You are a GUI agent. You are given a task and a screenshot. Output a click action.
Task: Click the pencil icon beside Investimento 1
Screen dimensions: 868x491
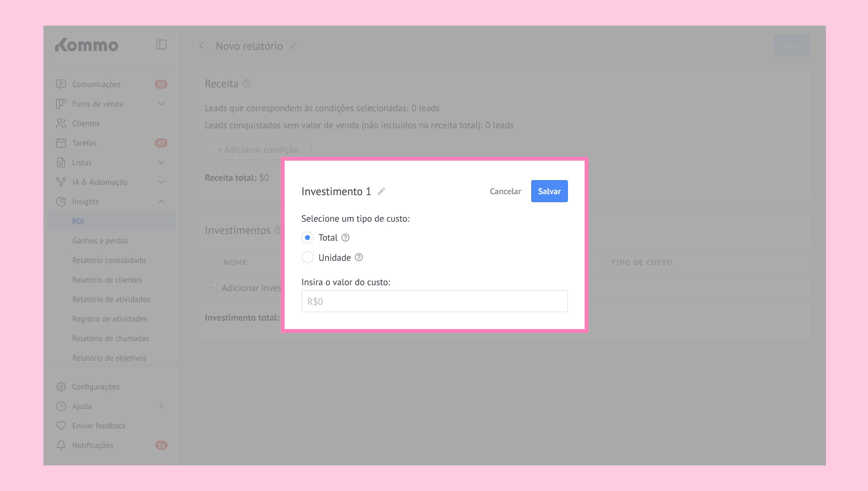point(381,191)
